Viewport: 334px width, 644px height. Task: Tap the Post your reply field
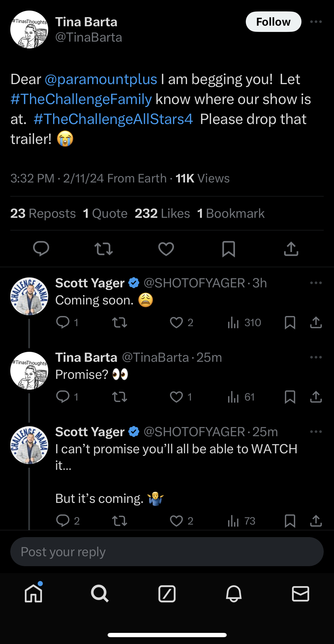click(x=167, y=552)
